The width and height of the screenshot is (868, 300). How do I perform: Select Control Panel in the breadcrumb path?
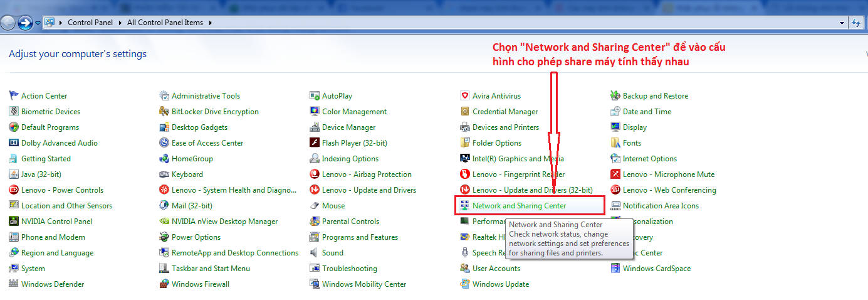click(90, 23)
